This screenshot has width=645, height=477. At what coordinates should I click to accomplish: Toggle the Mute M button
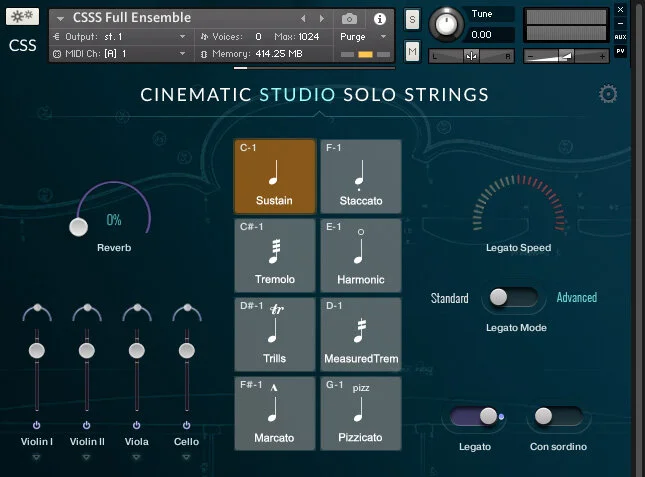coord(412,51)
